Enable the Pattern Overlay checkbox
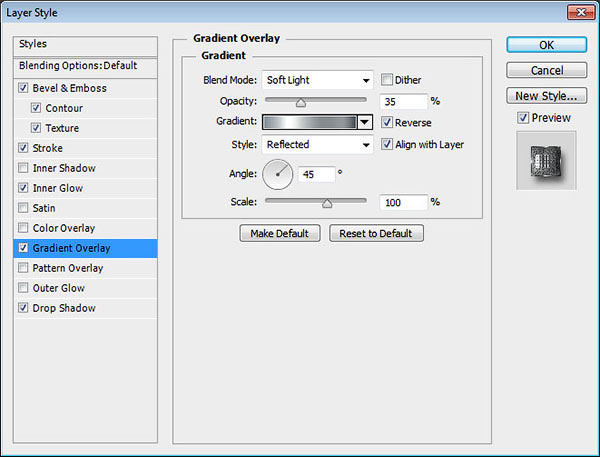 (23, 268)
